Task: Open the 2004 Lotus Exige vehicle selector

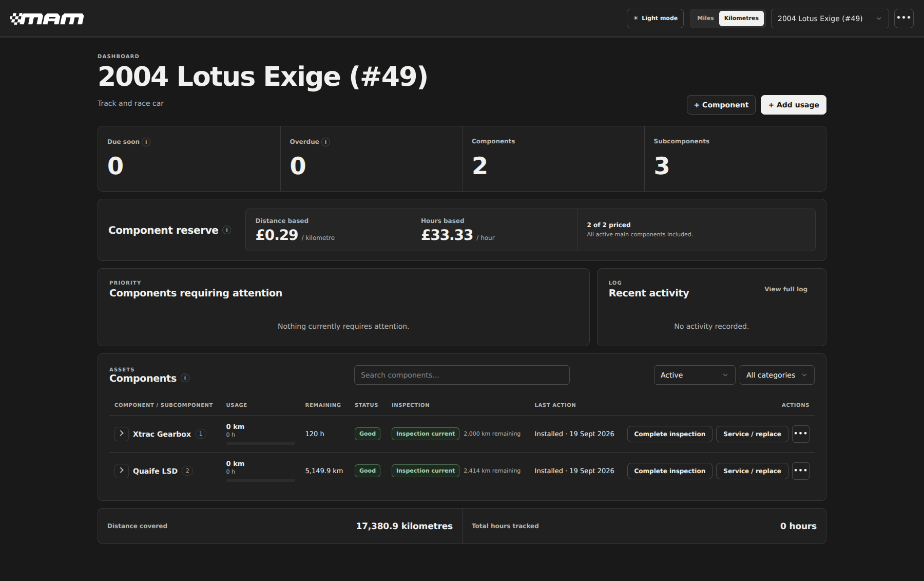Action: tap(830, 18)
